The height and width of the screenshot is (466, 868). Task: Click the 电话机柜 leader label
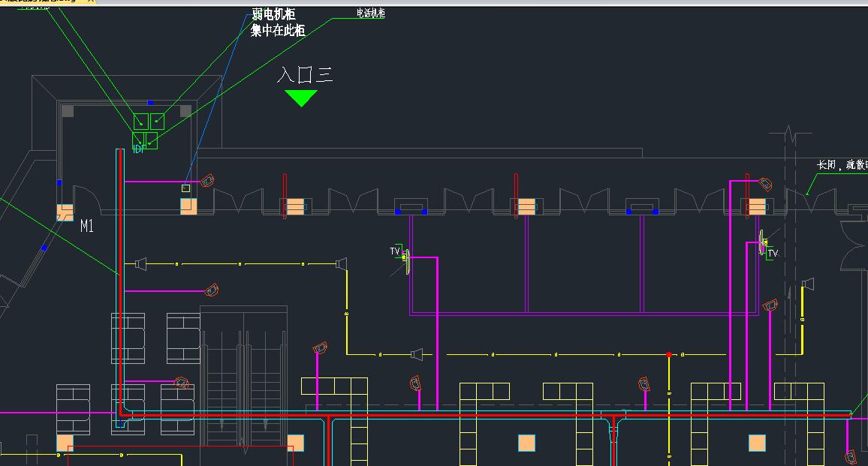370,13
